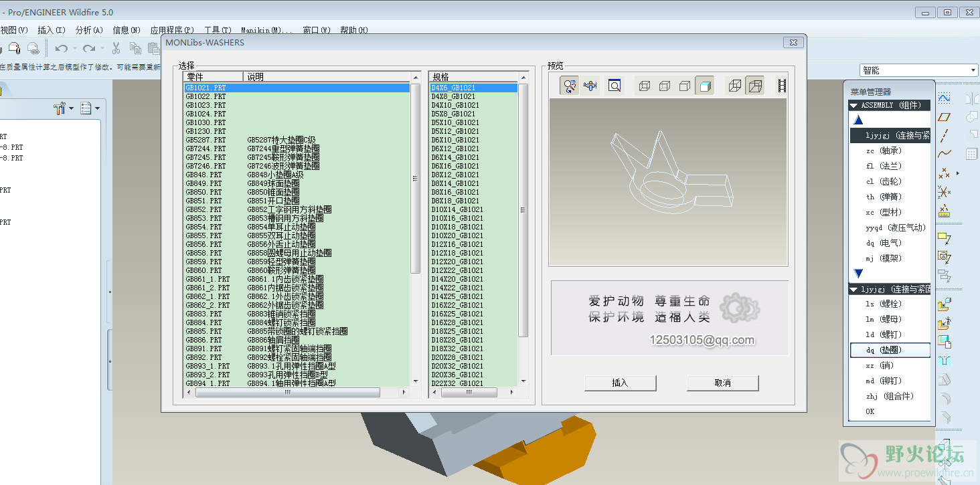The width and height of the screenshot is (980, 485).
Task: Select part GB1022.PRT in the list
Action: [x=297, y=96]
